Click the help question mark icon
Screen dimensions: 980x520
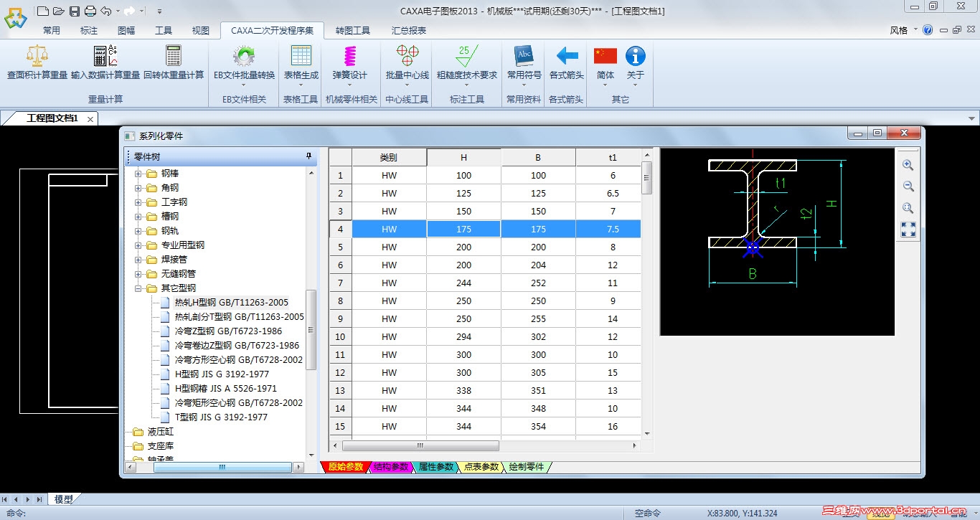pyautogui.click(x=928, y=30)
